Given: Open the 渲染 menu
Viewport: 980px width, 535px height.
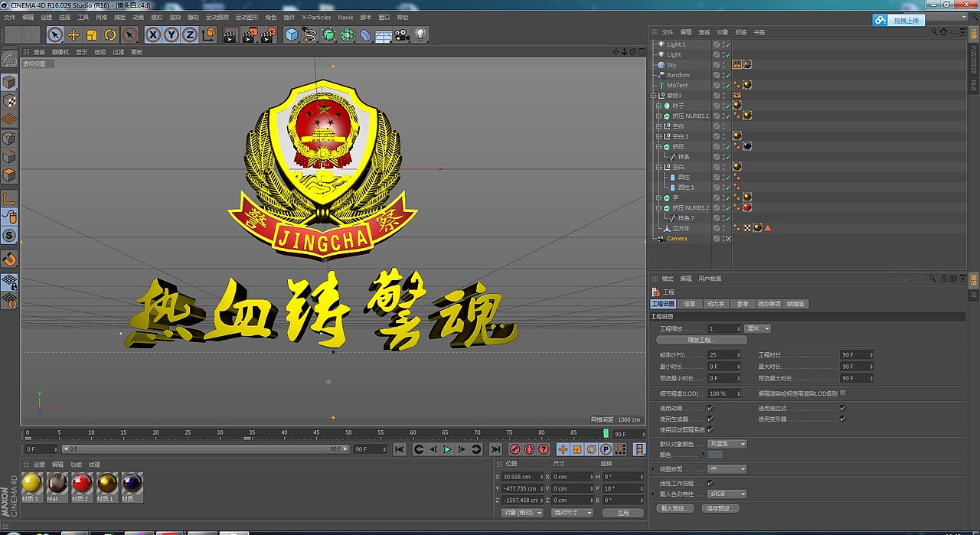Looking at the screenshot, I should (175, 17).
